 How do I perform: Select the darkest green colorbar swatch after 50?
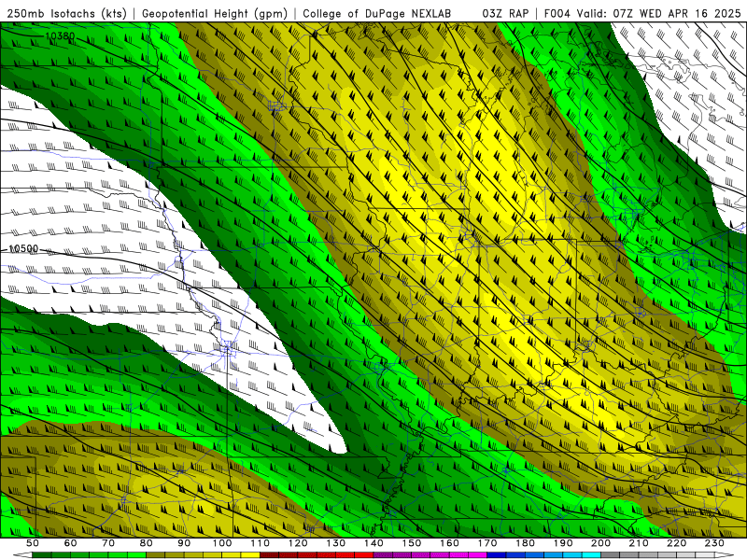point(41,555)
